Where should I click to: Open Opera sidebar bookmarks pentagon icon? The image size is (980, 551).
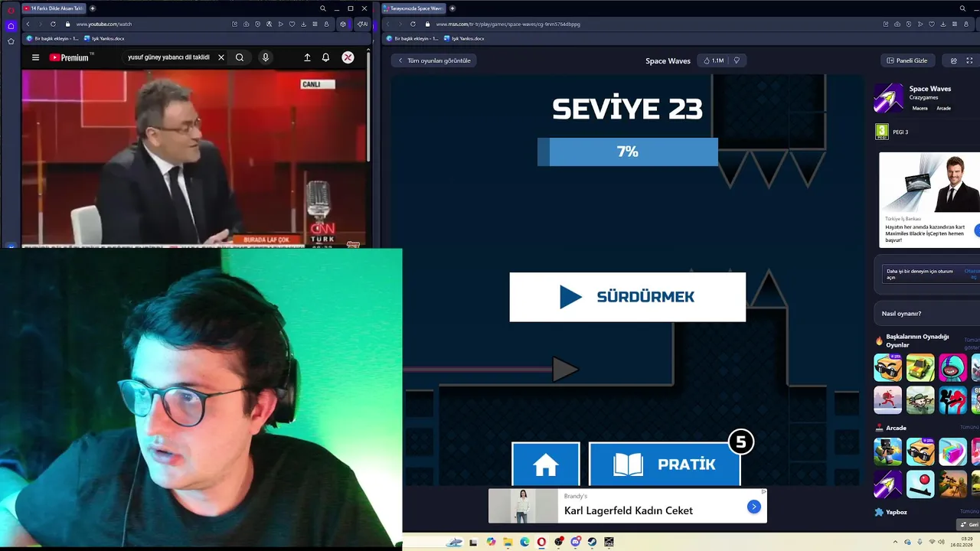tap(11, 41)
